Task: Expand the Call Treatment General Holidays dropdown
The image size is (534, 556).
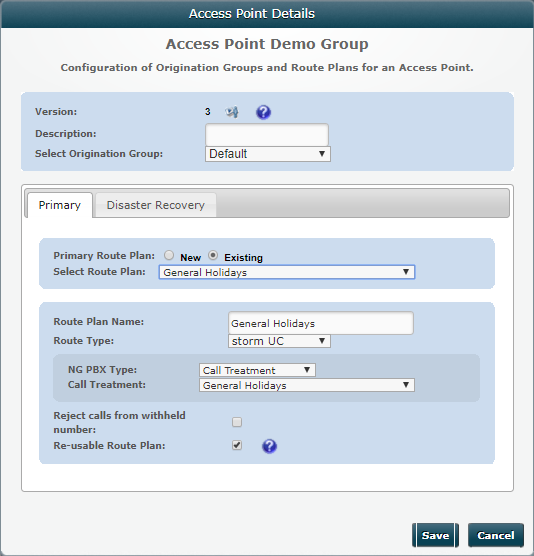Action: pos(307,385)
